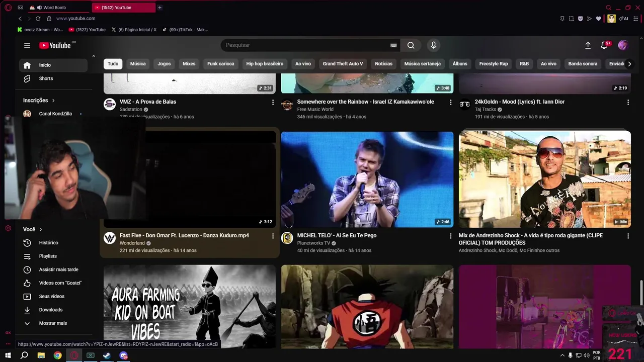Open options for Mix de Andrezinho Shock
The width and height of the screenshot is (644, 362).
point(628,236)
